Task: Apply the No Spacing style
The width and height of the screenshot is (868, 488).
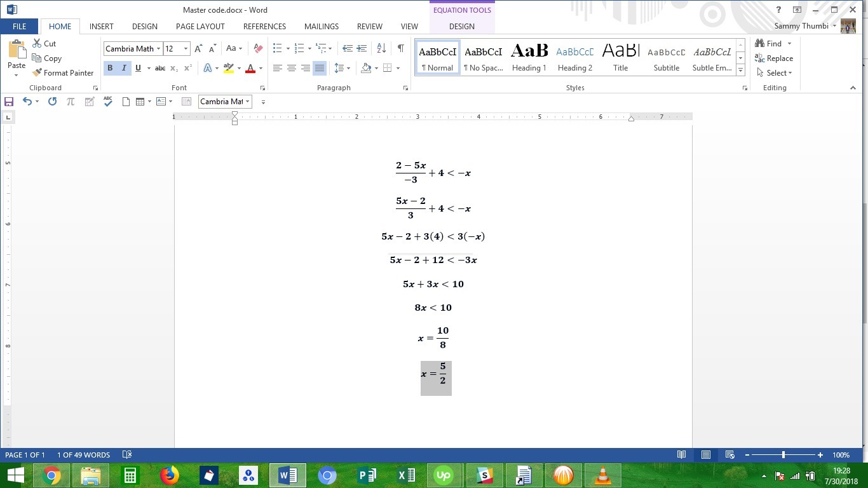Action: [484, 58]
